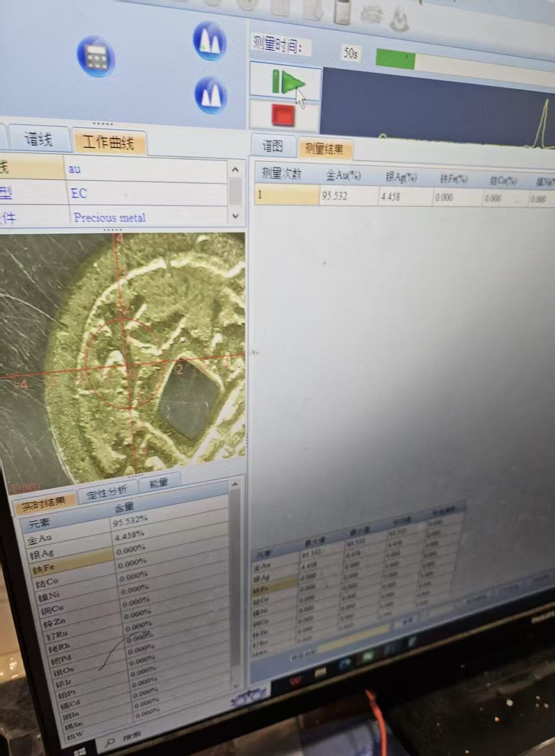Screen dimensions: 555x756
Task: Open the 谱图 spectrum tab
Action: click(x=273, y=147)
